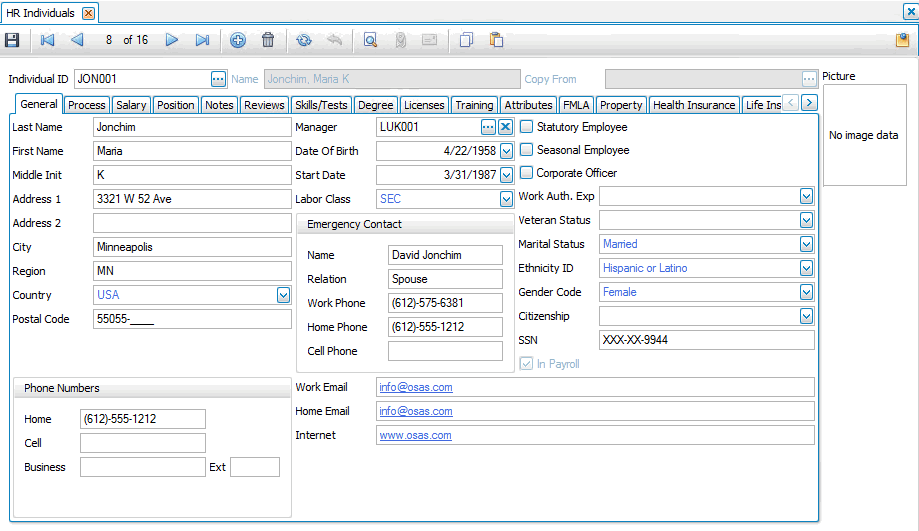919x531 pixels.
Task: Go to the first record
Action: 47,40
